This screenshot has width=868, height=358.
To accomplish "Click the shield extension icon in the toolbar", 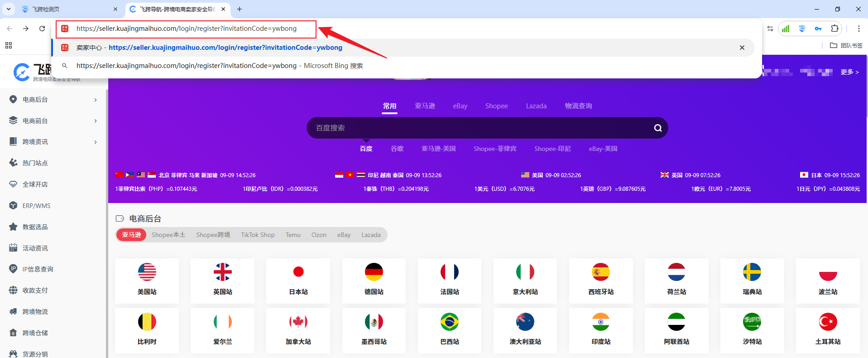I will tap(802, 29).
